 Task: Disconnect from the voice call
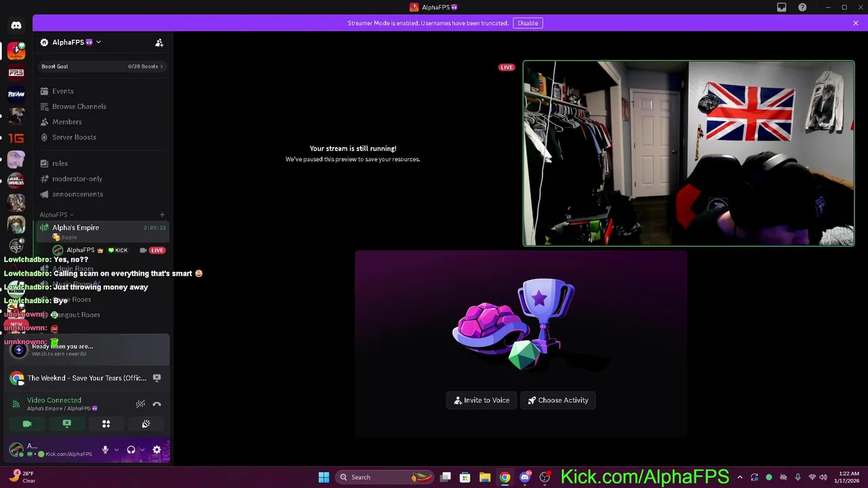[x=157, y=404]
